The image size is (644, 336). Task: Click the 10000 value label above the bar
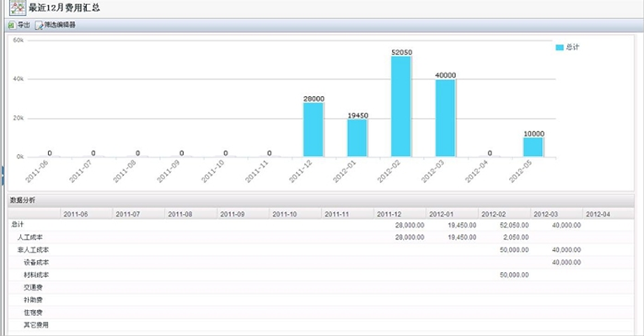[x=534, y=134]
